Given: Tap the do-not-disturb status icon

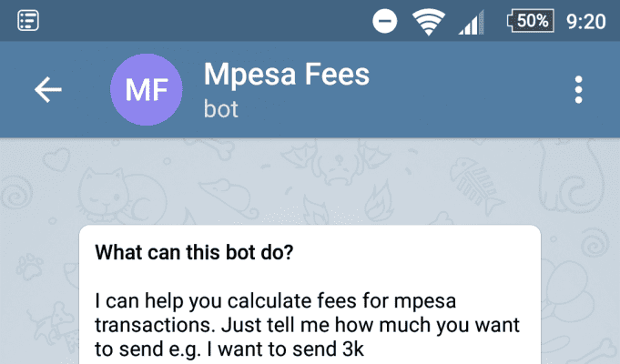Looking at the screenshot, I should click(x=385, y=21).
